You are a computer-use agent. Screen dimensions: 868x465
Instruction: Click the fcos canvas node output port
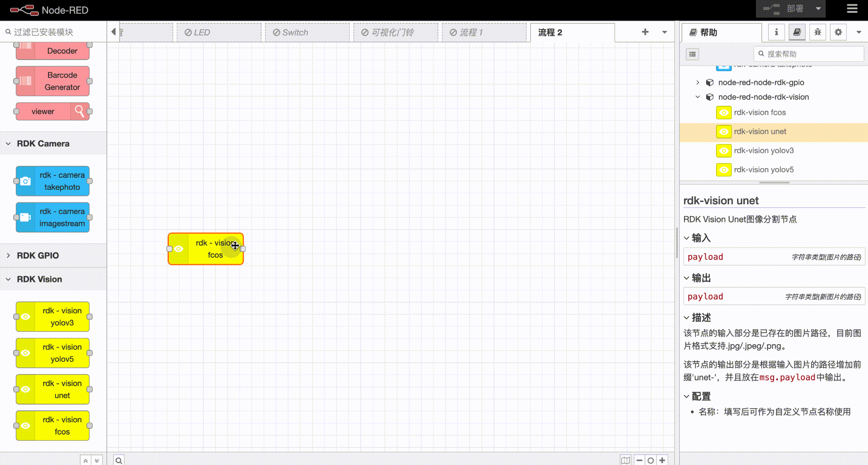(x=243, y=249)
